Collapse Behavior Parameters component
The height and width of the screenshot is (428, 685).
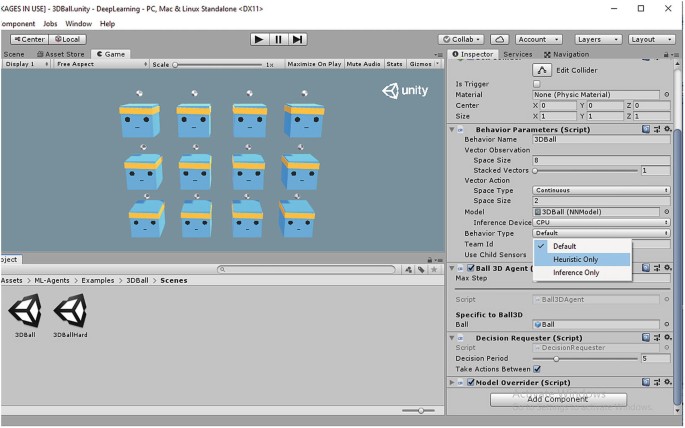click(x=452, y=130)
